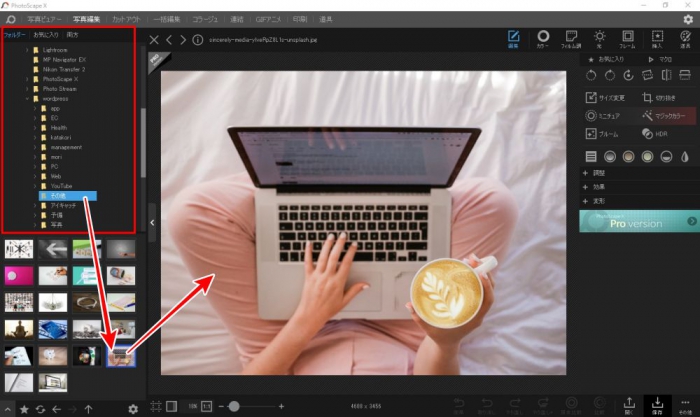The height and width of the screenshot is (417, 700).
Task: Click the half-filled circle filter icon
Action: (x=666, y=156)
